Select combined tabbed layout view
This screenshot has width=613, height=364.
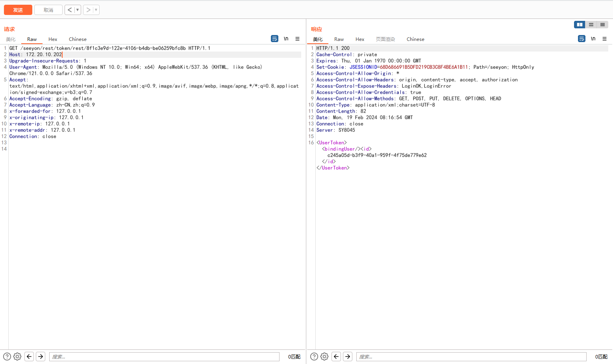coord(602,24)
